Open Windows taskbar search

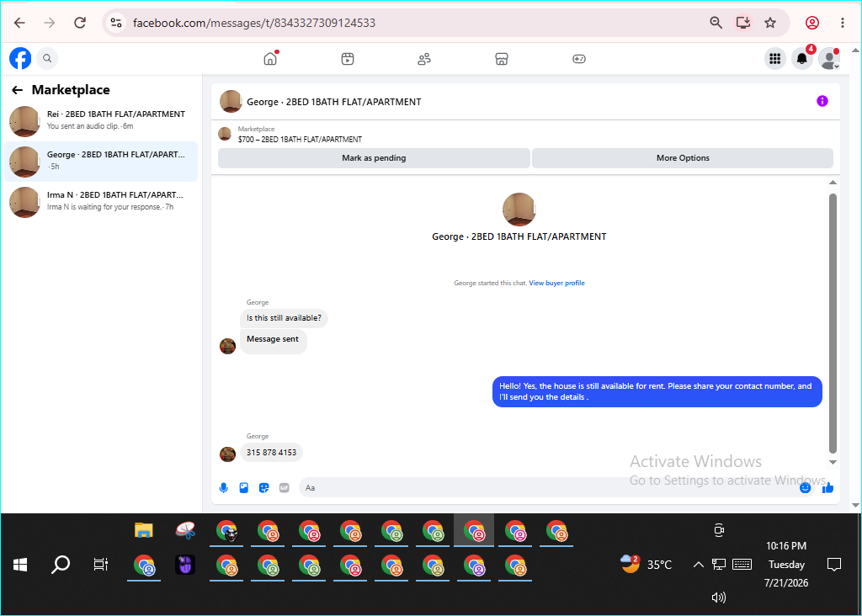[x=61, y=565]
